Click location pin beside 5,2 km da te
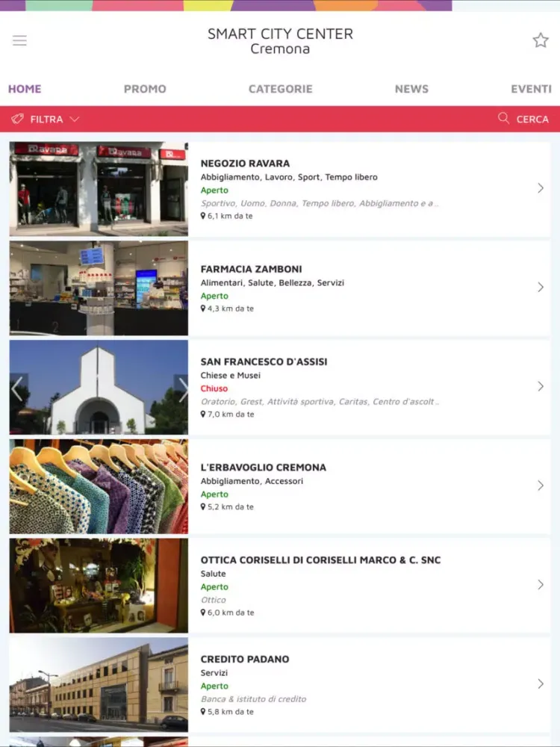Image resolution: width=560 pixels, height=747 pixels. (203, 507)
